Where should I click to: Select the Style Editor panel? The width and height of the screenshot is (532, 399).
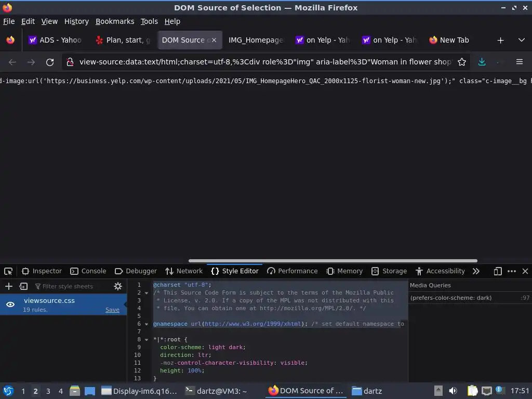pos(235,271)
